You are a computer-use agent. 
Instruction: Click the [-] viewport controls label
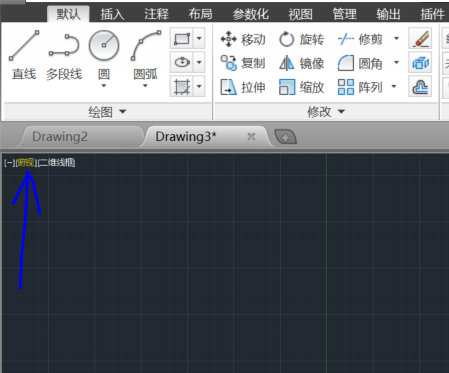(9, 163)
